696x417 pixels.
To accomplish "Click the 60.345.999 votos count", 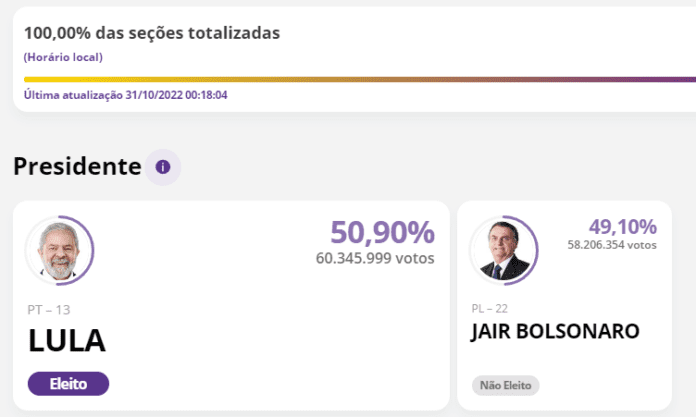I will tap(375, 258).
